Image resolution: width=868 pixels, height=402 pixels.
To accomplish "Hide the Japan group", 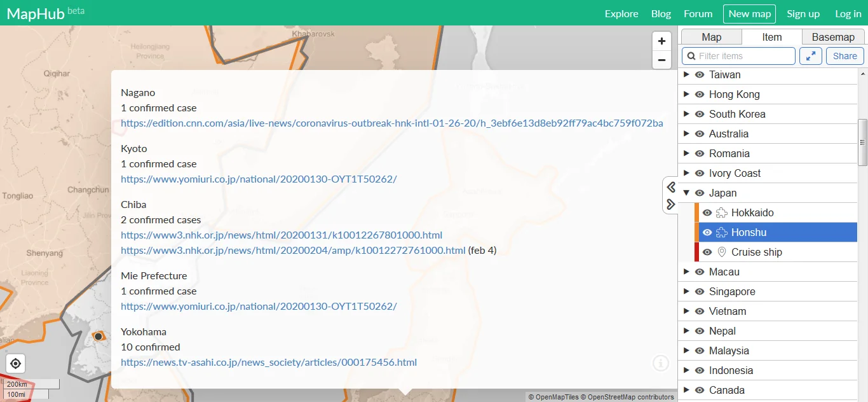I will [700, 193].
